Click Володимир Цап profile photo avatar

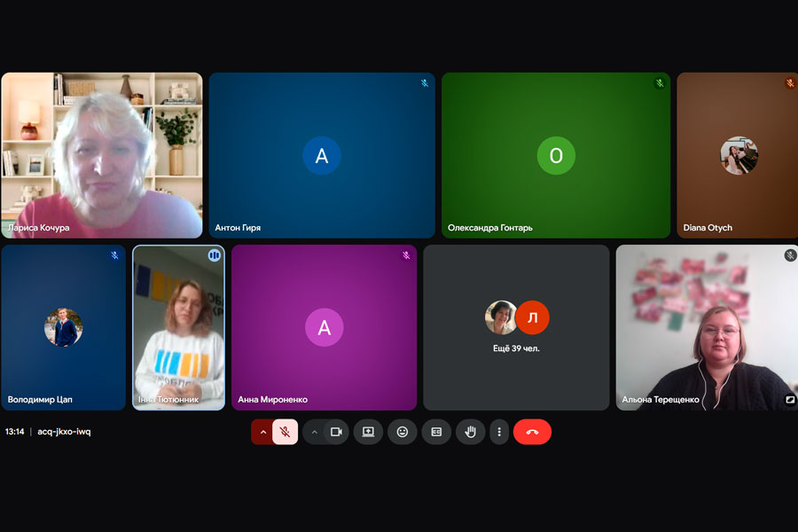coord(64,327)
